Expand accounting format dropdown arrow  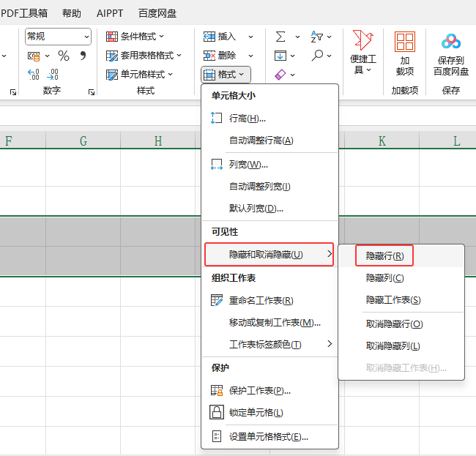coord(47,56)
